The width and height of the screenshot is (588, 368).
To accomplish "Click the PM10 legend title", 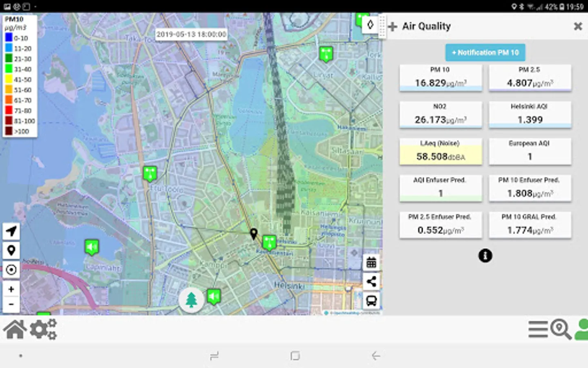I will (14, 19).
